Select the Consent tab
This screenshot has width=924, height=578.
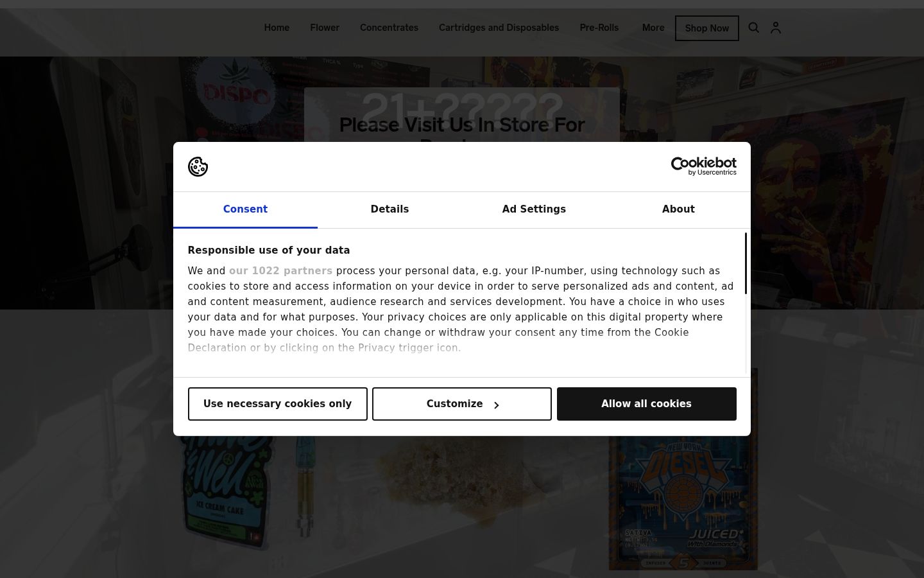click(x=245, y=209)
